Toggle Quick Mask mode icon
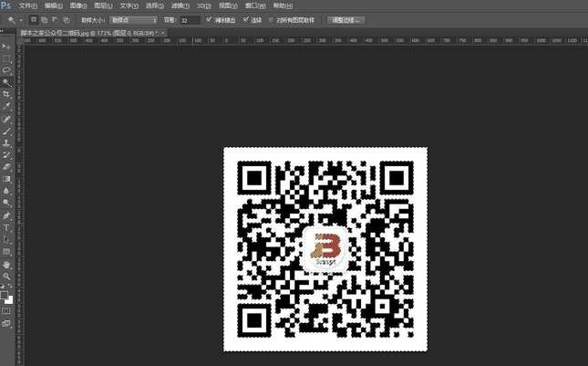 tap(6, 311)
